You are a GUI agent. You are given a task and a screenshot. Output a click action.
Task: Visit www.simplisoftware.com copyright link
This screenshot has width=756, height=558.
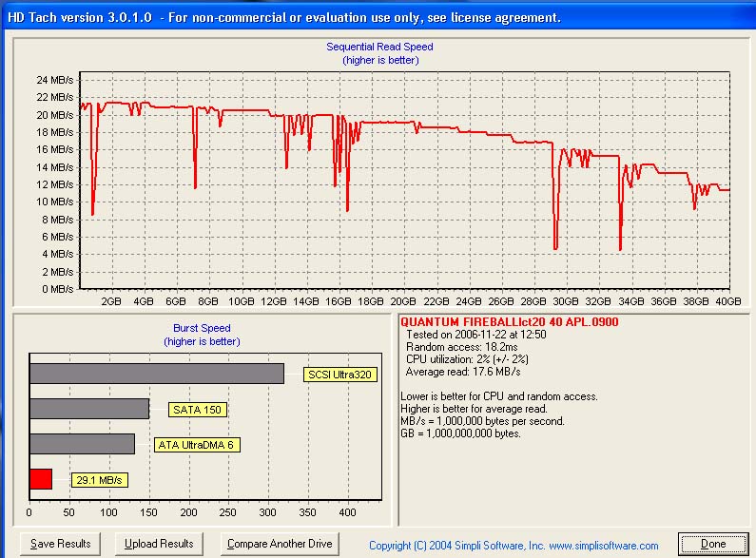(604, 546)
